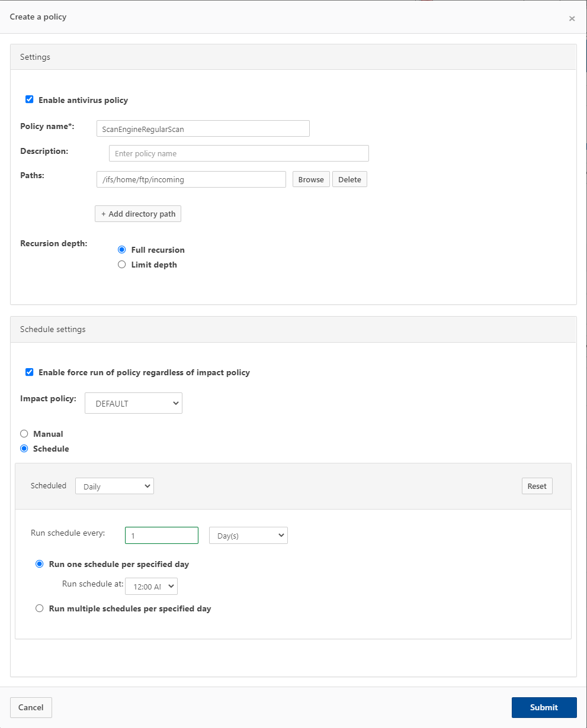Add another directory path
Viewport: 587px width, 728px height.
point(137,214)
